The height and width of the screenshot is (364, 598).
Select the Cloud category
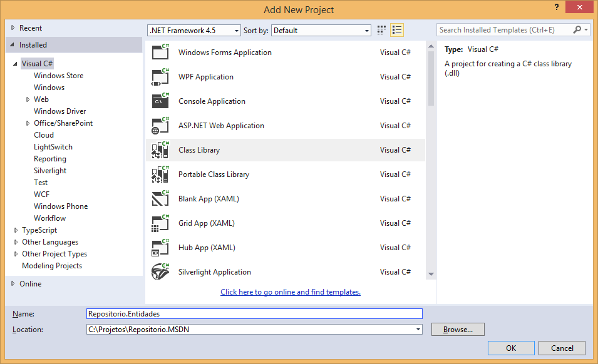[44, 135]
